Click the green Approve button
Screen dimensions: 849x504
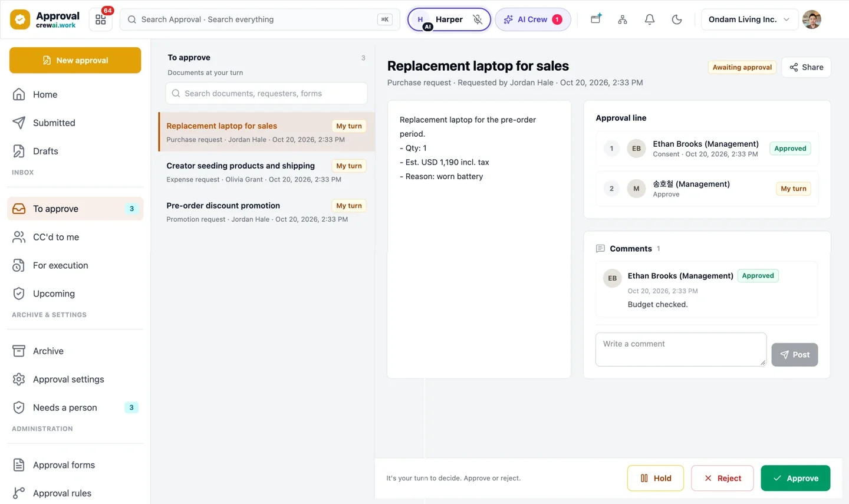(x=795, y=478)
